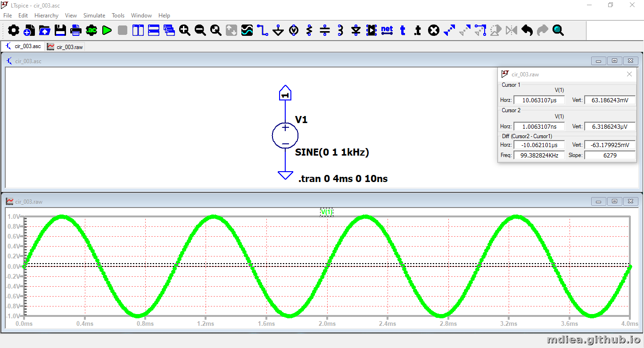The image size is (644, 348).
Task: Select the duplicate tool
Action: 449,31
